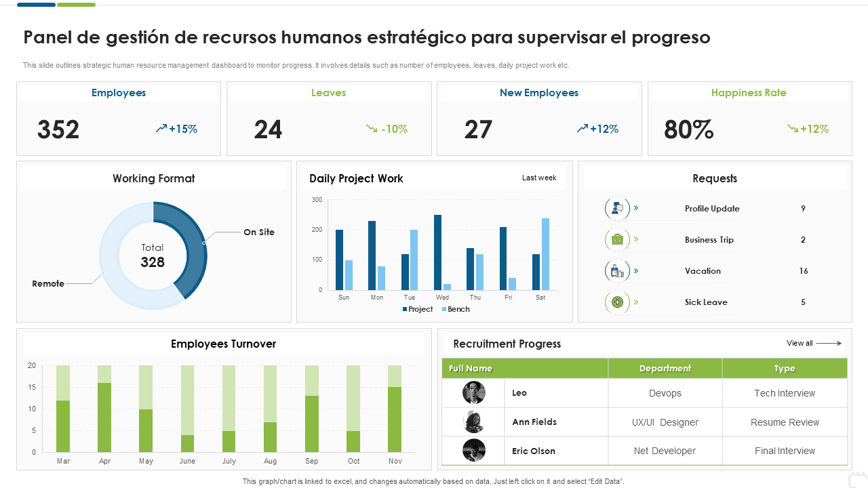Click the trend arrow in New Employees card
This screenshot has height=488, width=868.
pyautogui.click(x=582, y=128)
